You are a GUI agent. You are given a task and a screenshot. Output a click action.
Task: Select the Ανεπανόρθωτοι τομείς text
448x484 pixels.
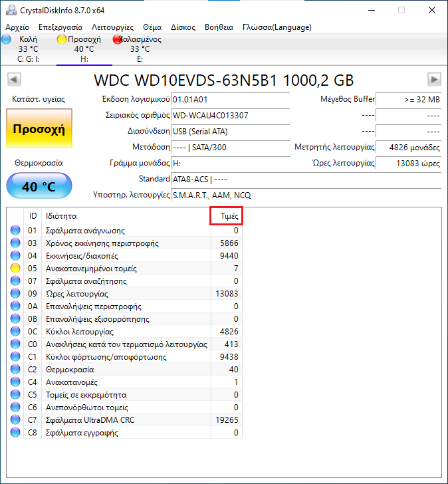86,408
